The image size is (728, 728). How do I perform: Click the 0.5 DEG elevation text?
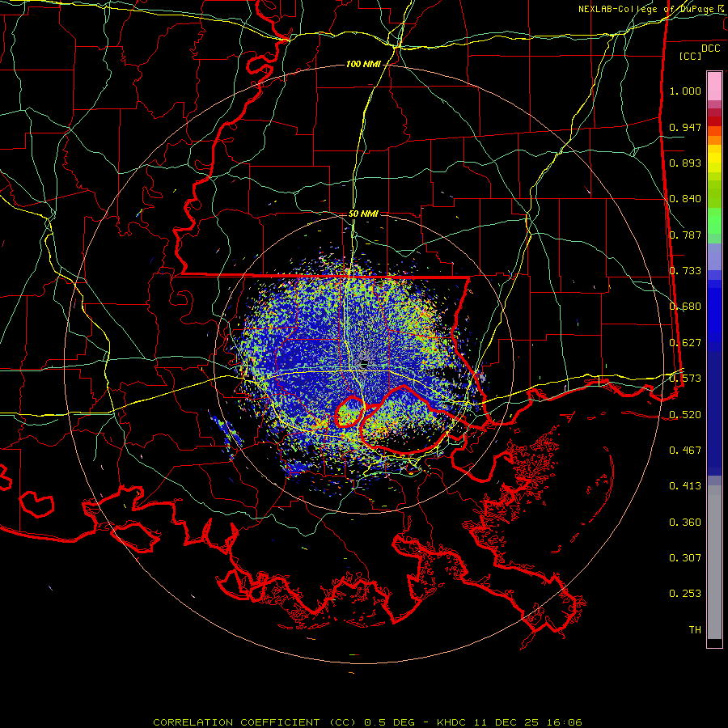point(391,722)
